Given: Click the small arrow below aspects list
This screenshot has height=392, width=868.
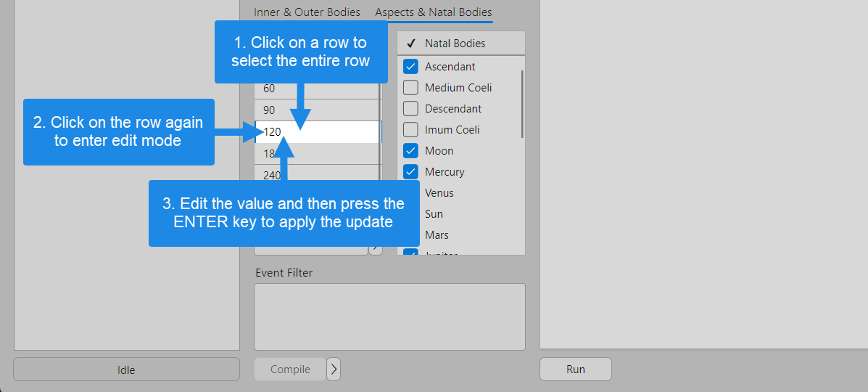Looking at the screenshot, I should (375, 249).
